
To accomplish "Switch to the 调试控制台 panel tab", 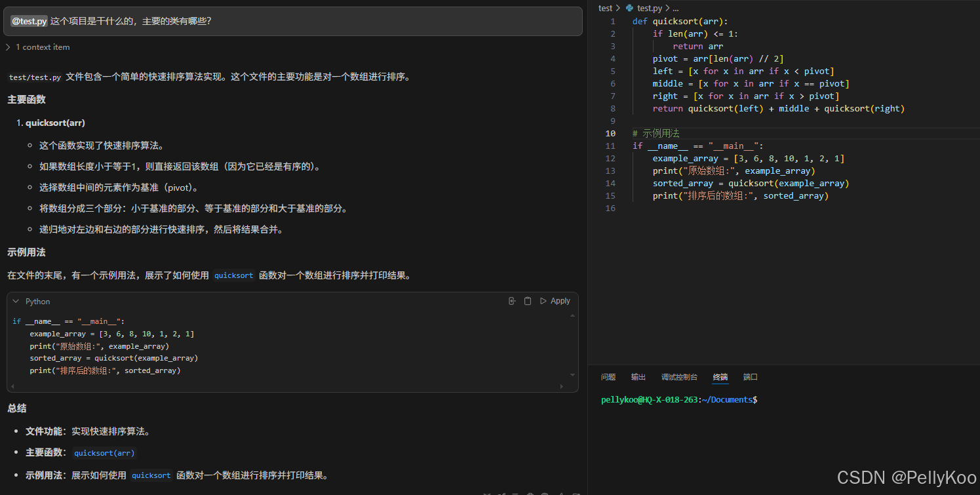I will [x=679, y=377].
